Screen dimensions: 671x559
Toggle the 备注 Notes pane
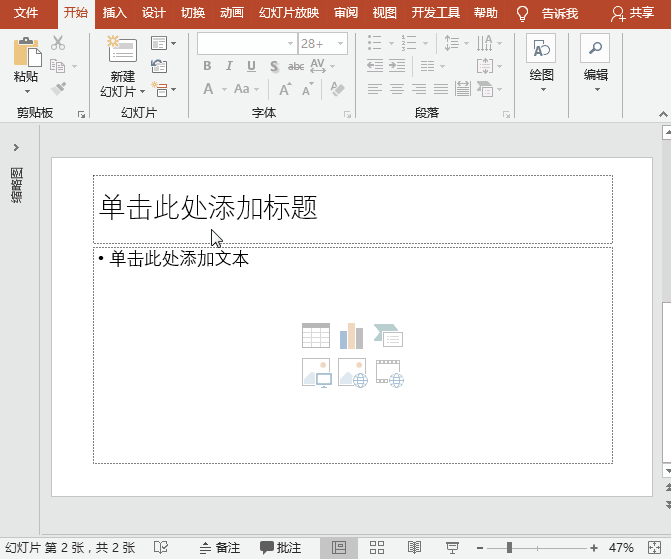[220, 547]
